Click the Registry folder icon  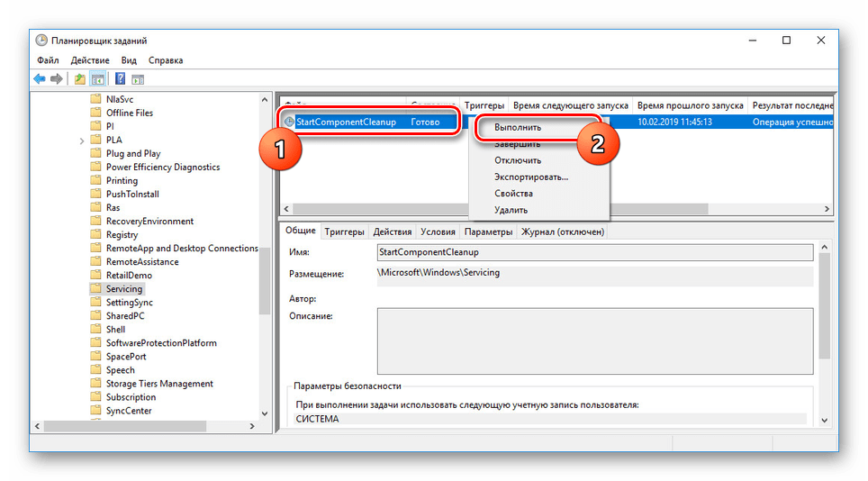coord(95,235)
